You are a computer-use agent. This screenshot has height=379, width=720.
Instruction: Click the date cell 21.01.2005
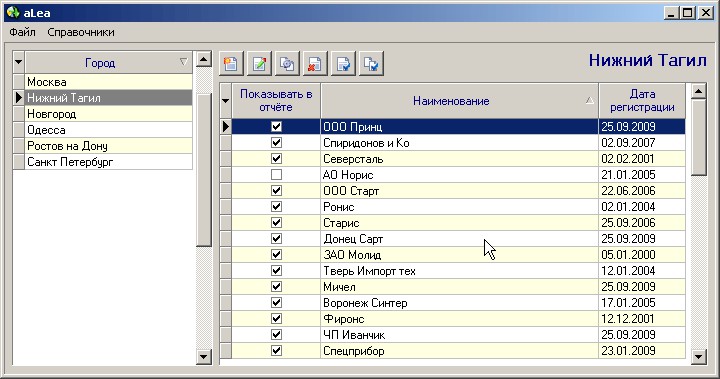click(642, 175)
